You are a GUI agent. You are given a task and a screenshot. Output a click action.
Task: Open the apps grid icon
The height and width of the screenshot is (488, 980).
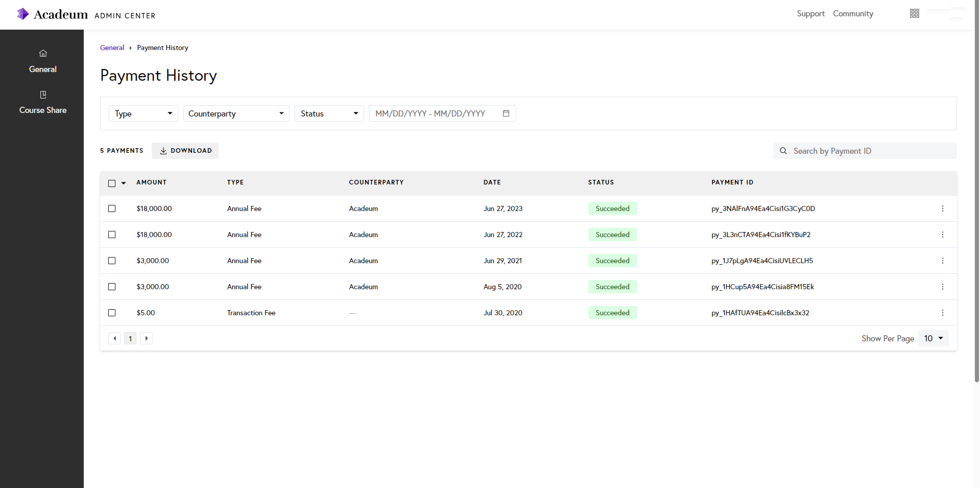tap(915, 13)
